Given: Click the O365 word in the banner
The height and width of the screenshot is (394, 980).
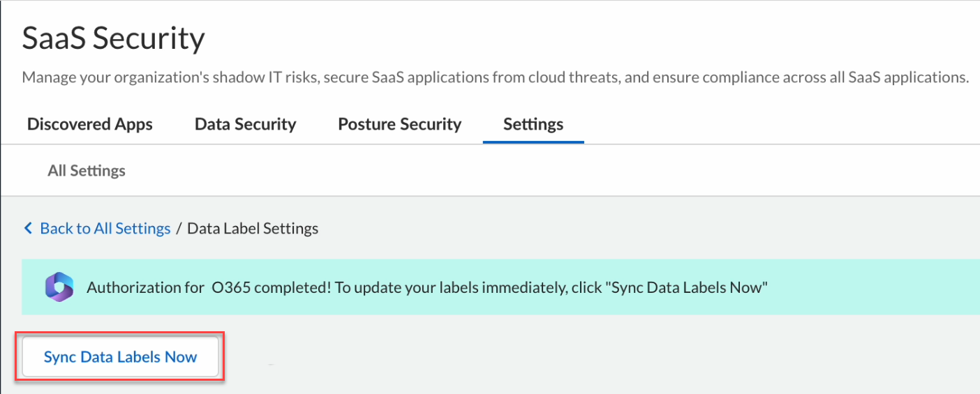Looking at the screenshot, I should pos(229,287).
